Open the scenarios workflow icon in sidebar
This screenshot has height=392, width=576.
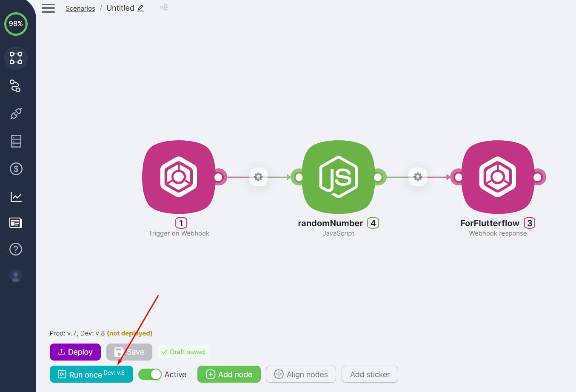point(16,58)
